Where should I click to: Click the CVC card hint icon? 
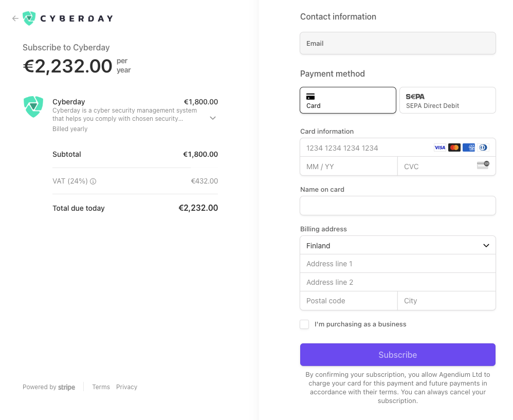[x=483, y=165]
